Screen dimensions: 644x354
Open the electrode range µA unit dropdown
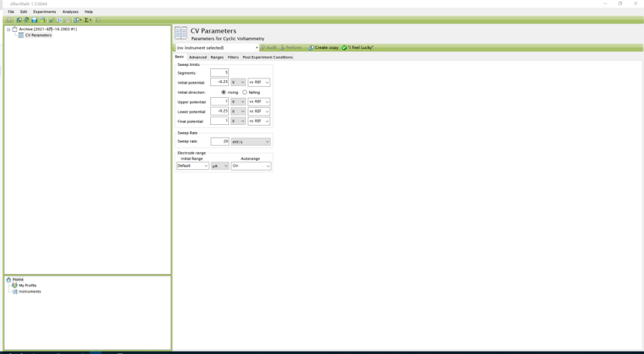click(220, 165)
